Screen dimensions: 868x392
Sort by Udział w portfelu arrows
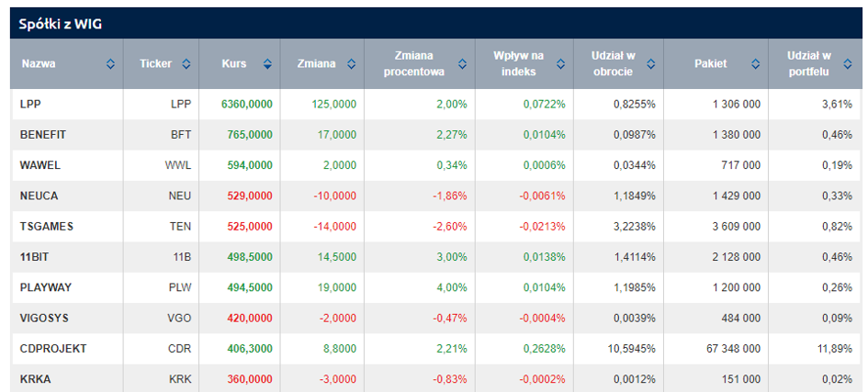coord(848,64)
